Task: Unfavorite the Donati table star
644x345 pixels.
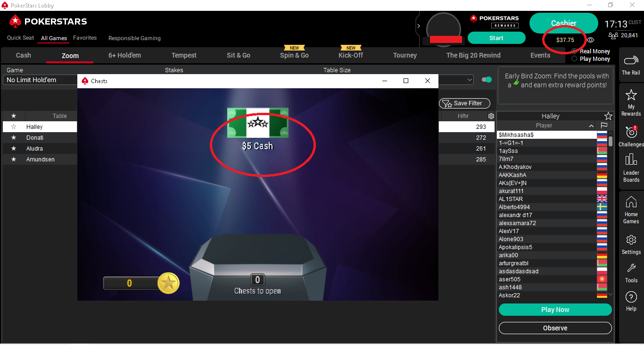Action: (x=14, y=138)
